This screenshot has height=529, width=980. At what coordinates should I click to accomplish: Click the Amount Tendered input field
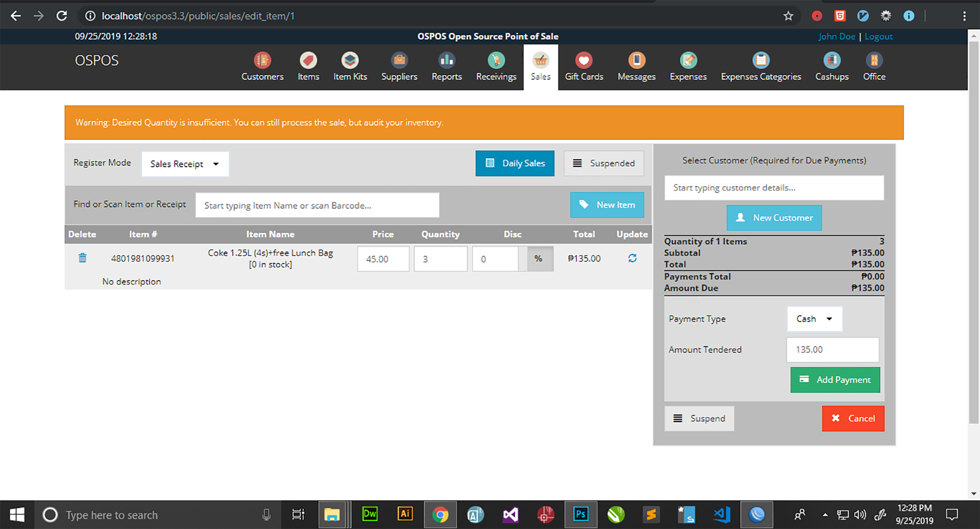(832, 350)
